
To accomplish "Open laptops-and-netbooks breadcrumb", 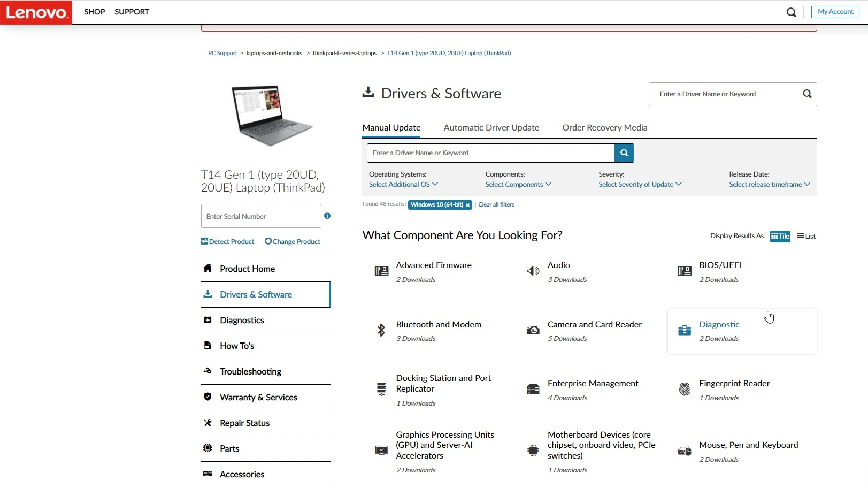I will coord(274,54).
